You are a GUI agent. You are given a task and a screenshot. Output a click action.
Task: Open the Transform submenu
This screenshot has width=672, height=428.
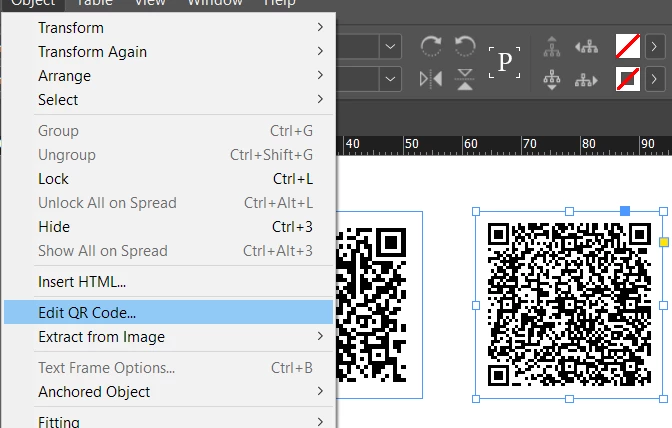[168, 27]
